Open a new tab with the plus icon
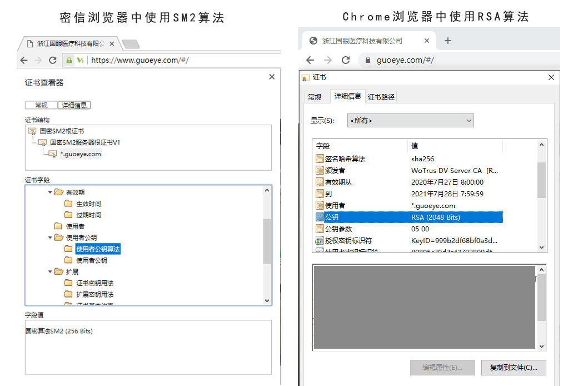588x386 pixels. (448, 41)
